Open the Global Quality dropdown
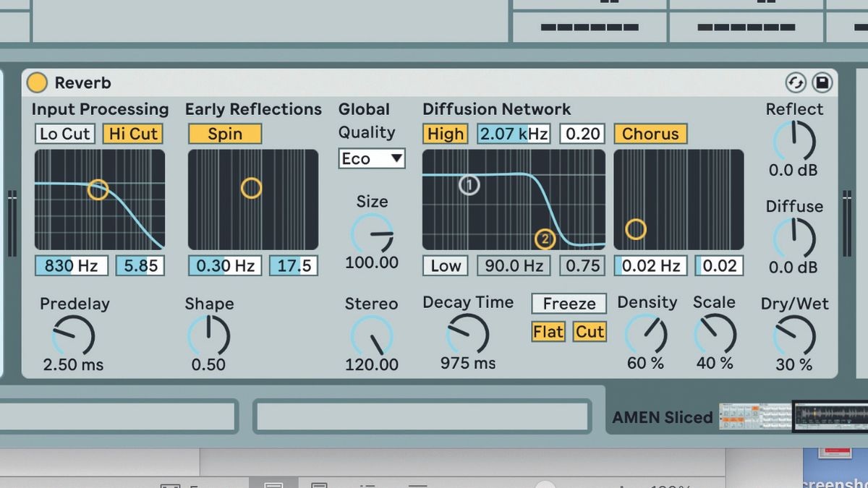The width and height of the screenshot is (868, 488). coord(371,158)
